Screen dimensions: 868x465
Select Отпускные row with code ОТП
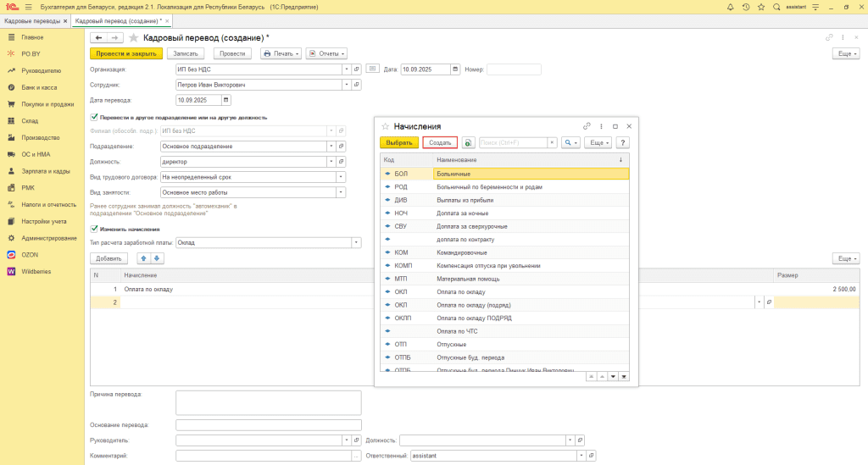tap(505, 345)
